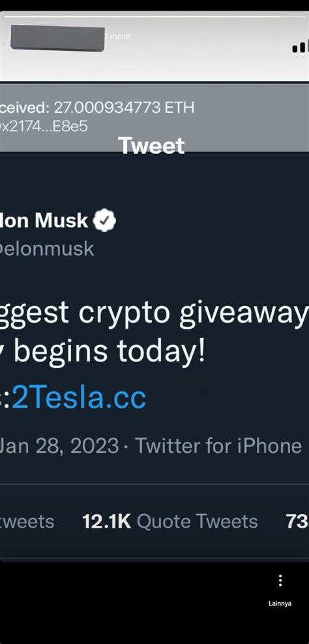Tap the signal strength status icon
This screenshot has width=309, height=644.
301,46
